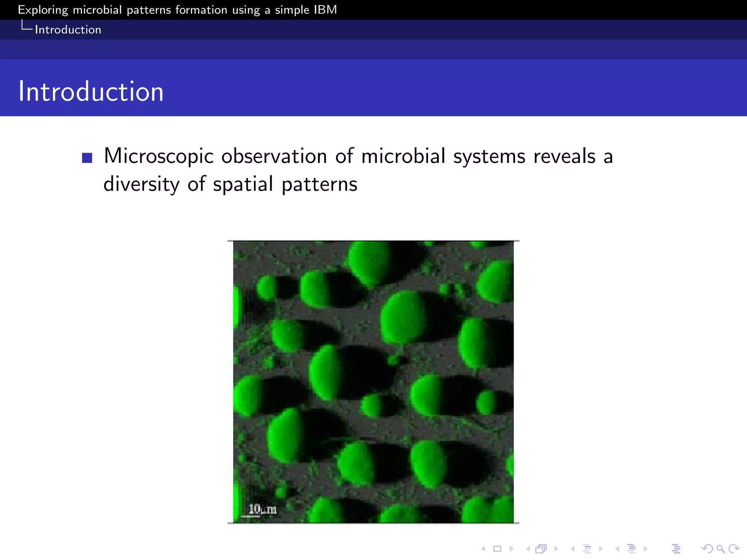747x560 pixels.
Task: Click the section lines navigation icon
Action: tap(631, 549)
